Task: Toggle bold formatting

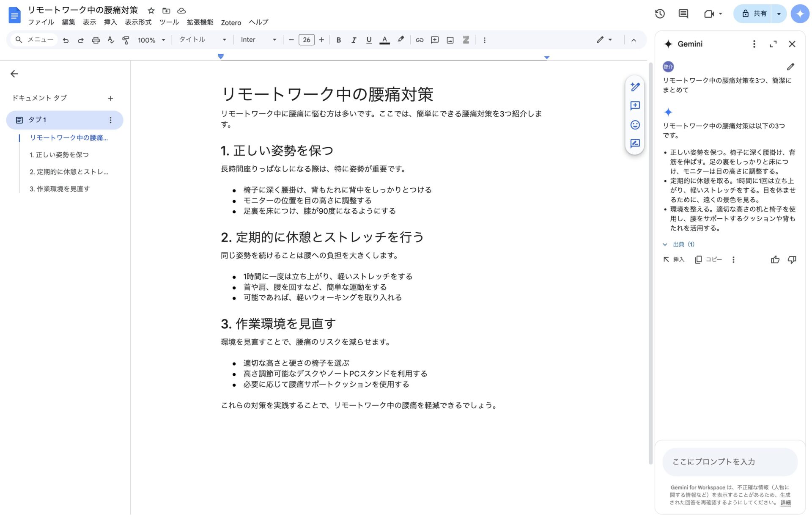Action: point(338,40)
